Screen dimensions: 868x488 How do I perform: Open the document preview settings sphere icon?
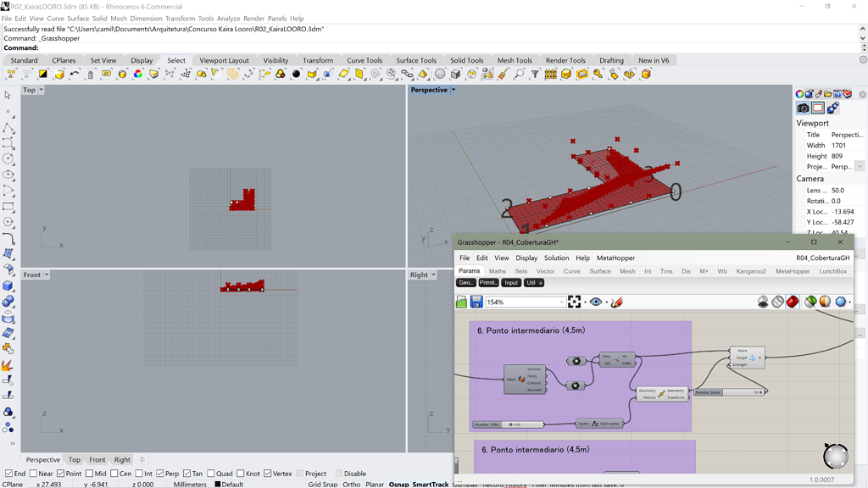point(841,302)
